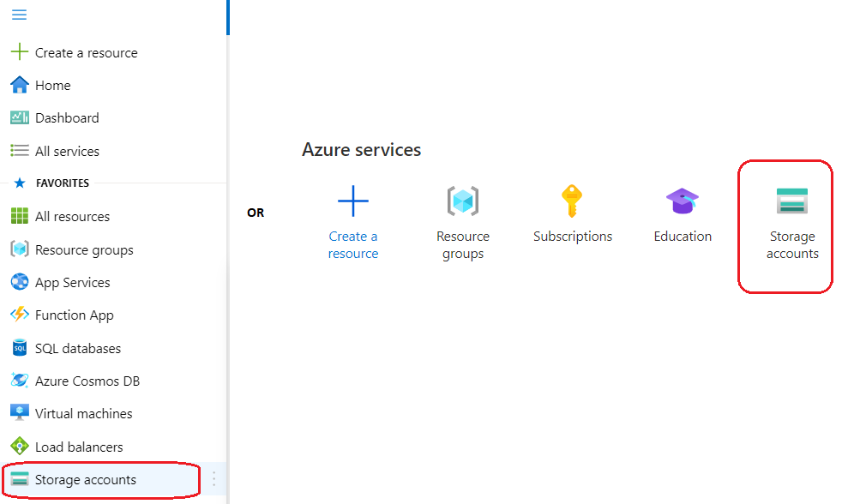
Task: Click the Dashboard chart icon
Action: pyautogui.click(x=20, y=117)
